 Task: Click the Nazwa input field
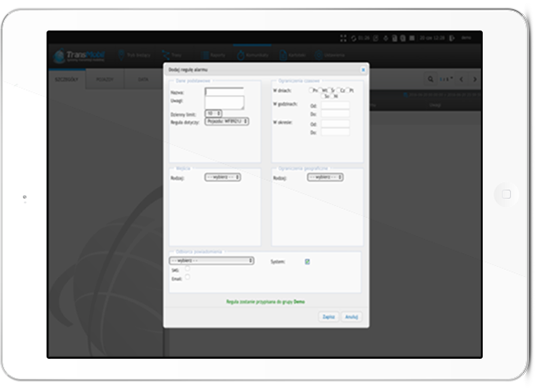224,92
